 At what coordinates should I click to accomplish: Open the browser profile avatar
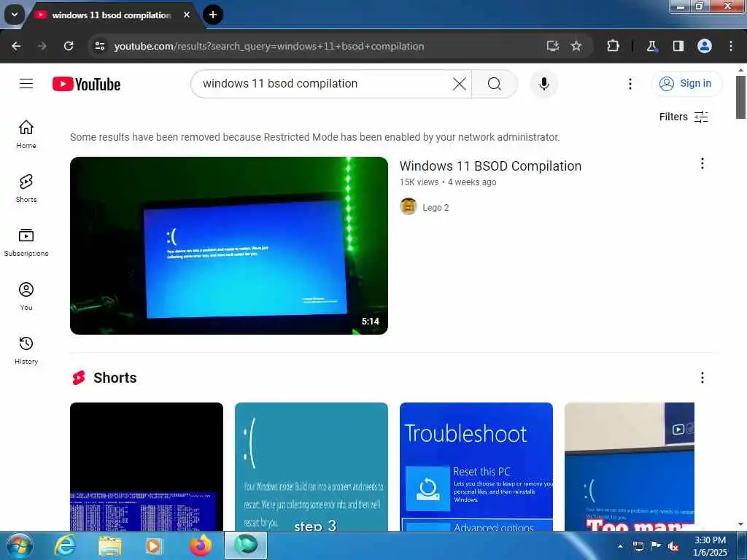click(705, 46)
